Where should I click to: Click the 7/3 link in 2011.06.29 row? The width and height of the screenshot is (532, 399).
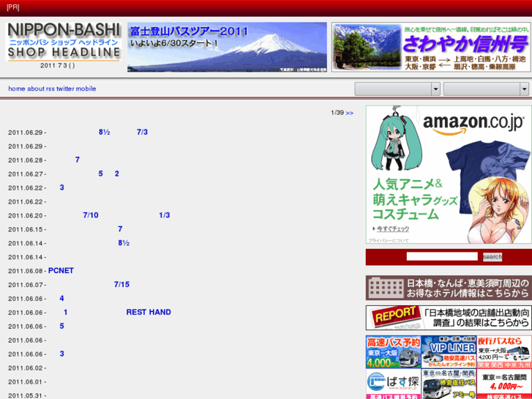click(x=142, y=132)
